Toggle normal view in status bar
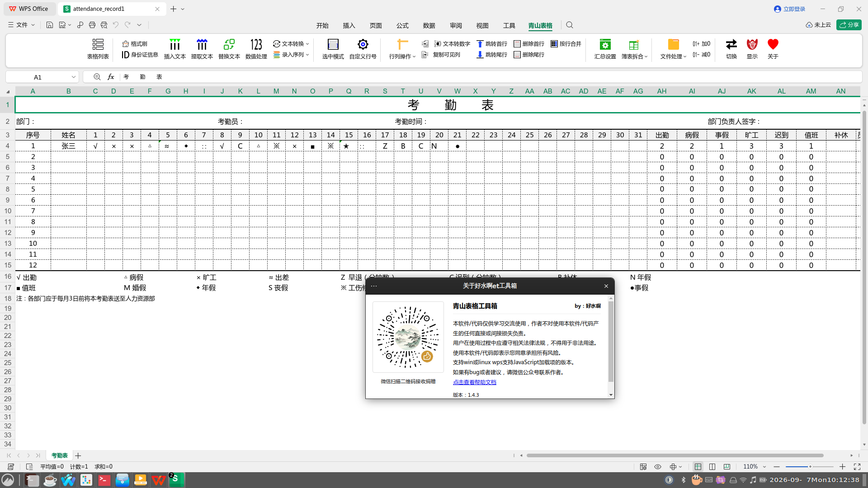The width and height of the screenshot is (868, 488). tap(698, 467)
